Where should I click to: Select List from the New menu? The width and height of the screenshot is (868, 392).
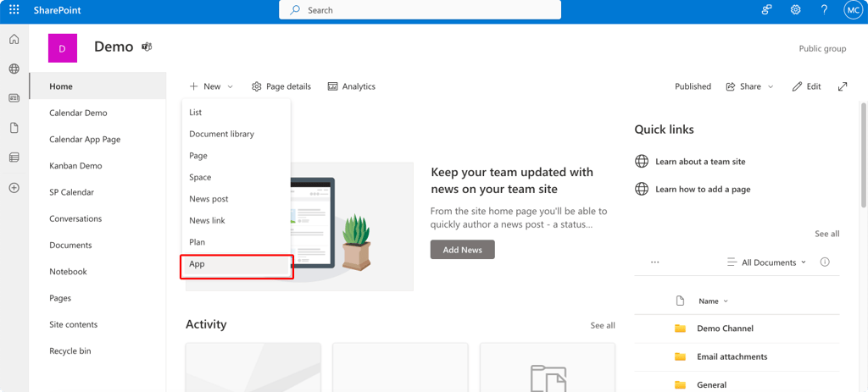coord(236,113)
